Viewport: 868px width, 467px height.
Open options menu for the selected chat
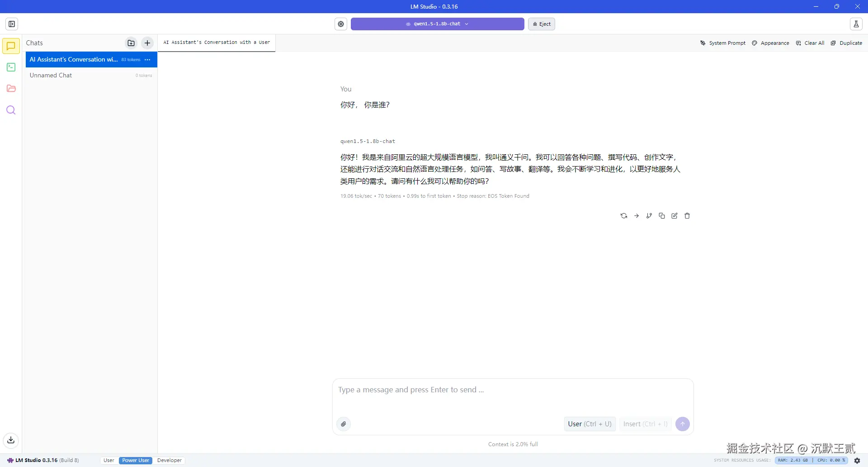(x=147, y=60)
